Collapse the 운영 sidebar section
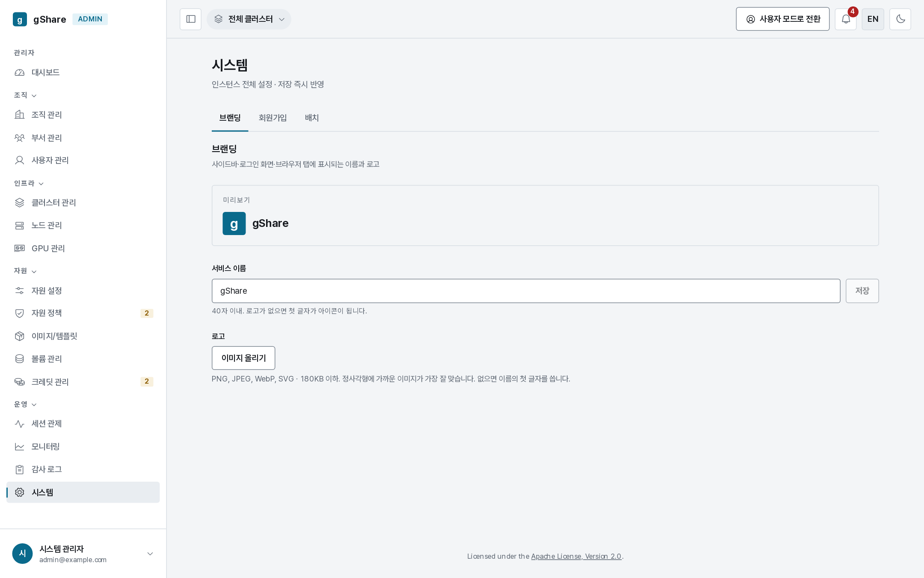 25,404
